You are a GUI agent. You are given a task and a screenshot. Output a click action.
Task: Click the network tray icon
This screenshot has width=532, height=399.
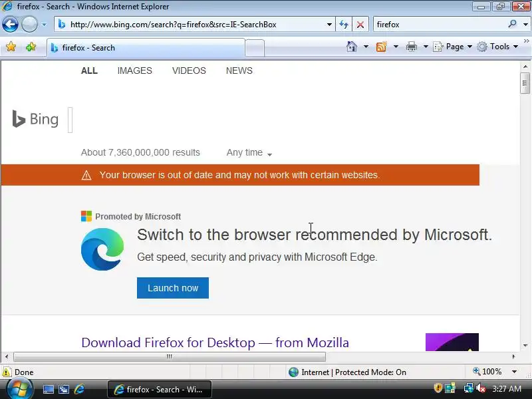[468, 388]
